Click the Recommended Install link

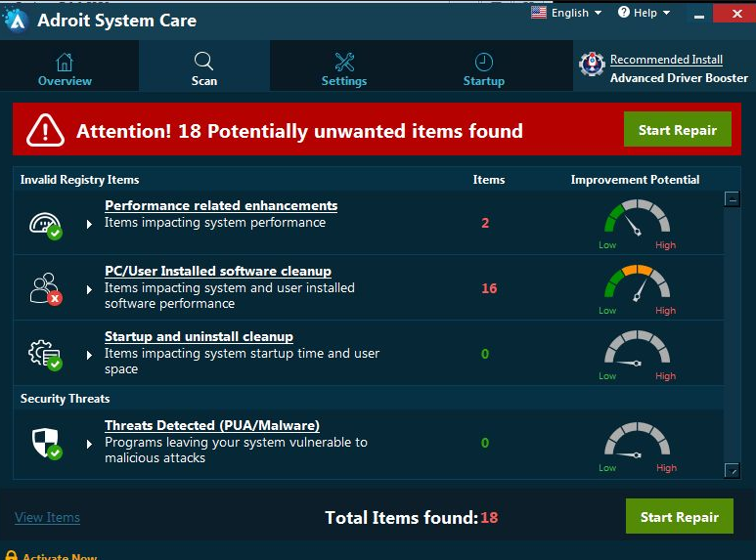click(x=666, y=60)
